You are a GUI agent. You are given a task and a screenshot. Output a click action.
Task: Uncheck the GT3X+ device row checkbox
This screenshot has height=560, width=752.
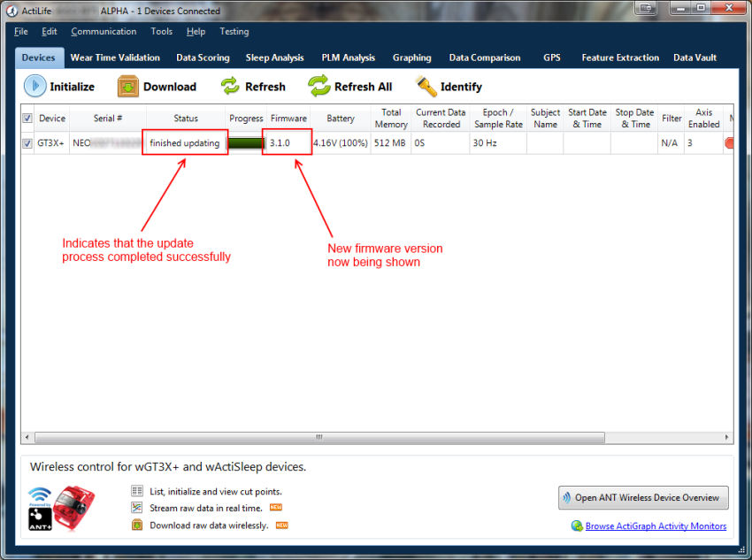(27, 142)
